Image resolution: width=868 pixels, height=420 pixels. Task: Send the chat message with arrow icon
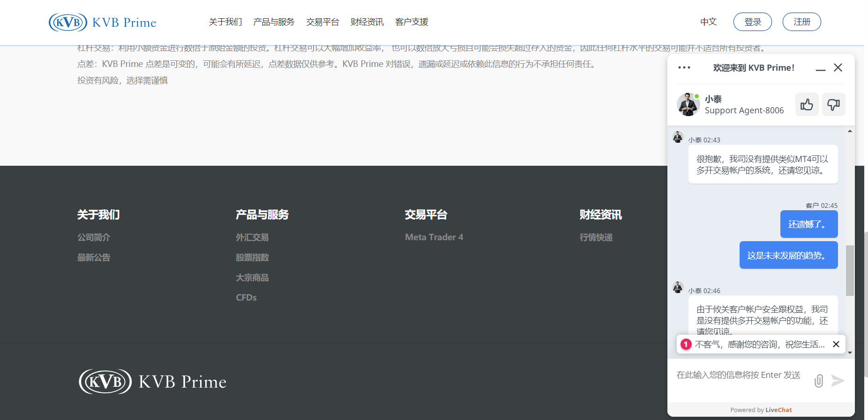click(838, 381)
